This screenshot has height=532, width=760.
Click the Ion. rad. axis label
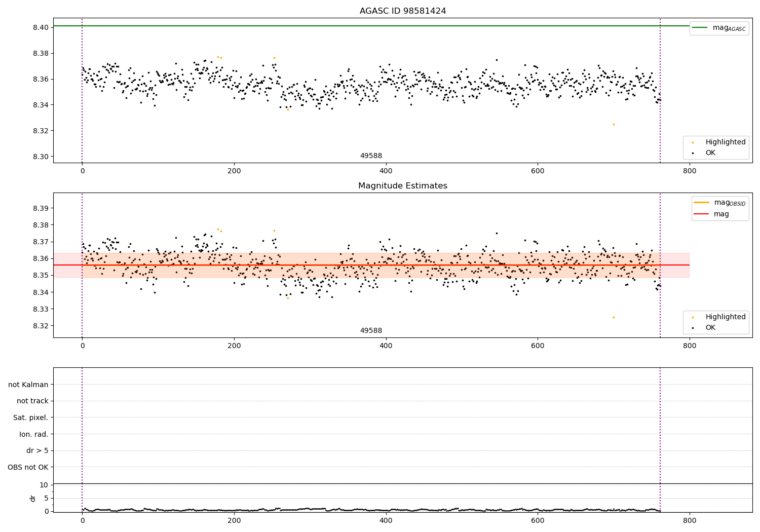point(34,434)
